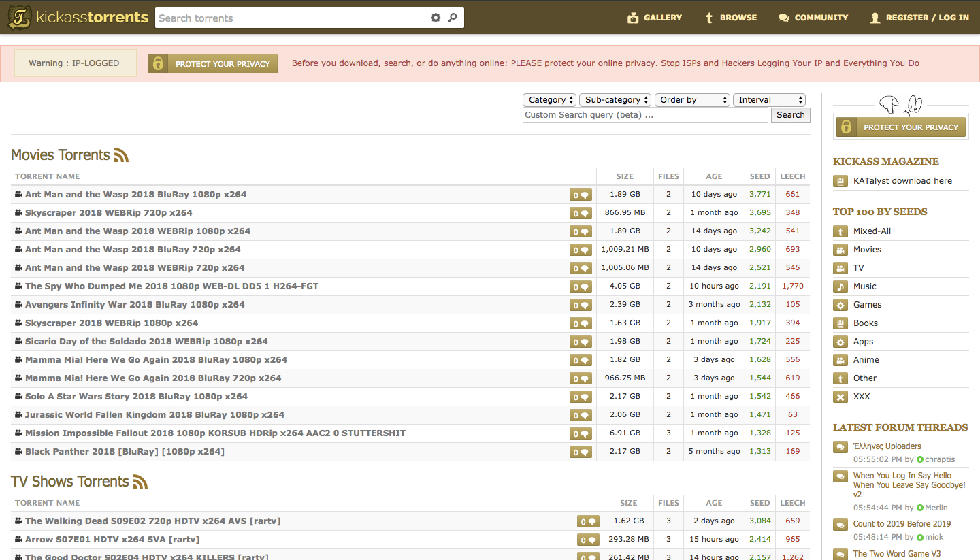This screenshot has width=980, height=560.
Task: Open the Interval dropdown
Action: click(x=770, y=100)
